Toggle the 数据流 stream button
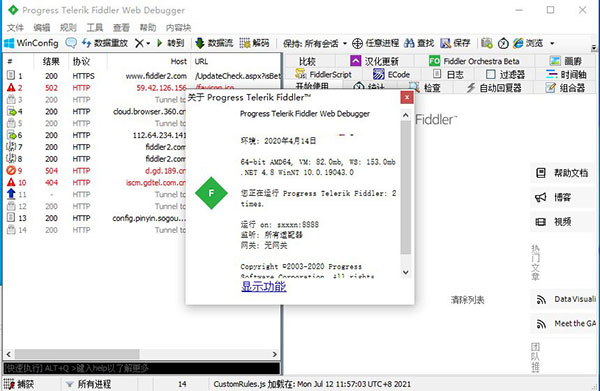Image resolution: width=600 pixels, height=391 pixels. [214, 43]
